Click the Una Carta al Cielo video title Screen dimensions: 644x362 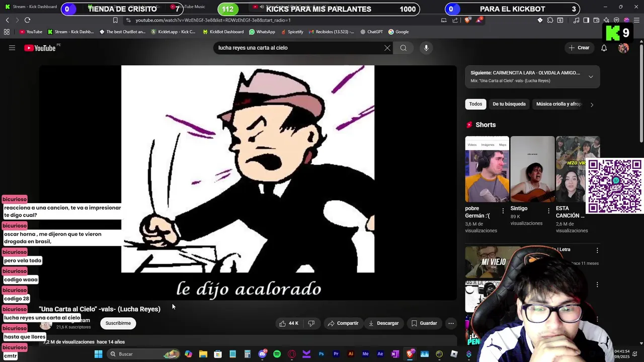click(100, 309)
